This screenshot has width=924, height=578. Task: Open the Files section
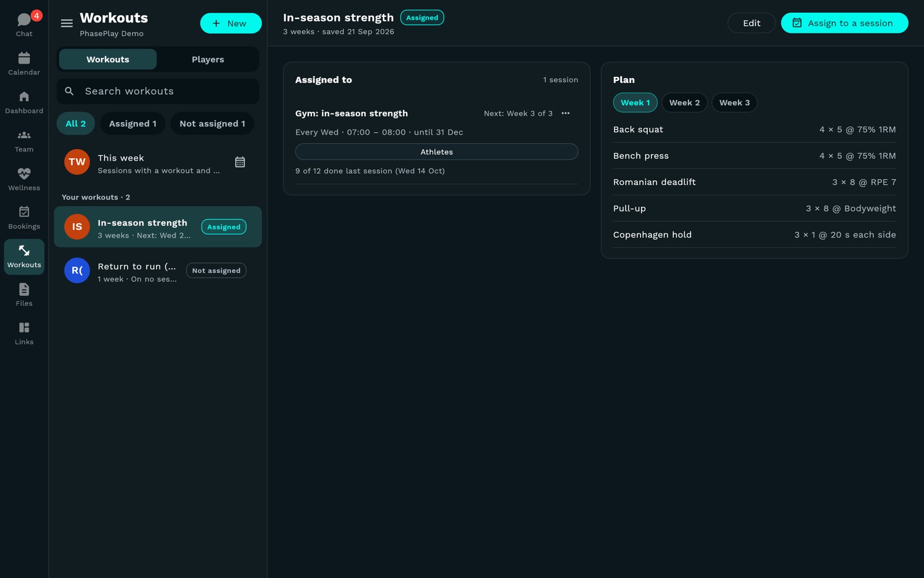(x=24, y=295)
